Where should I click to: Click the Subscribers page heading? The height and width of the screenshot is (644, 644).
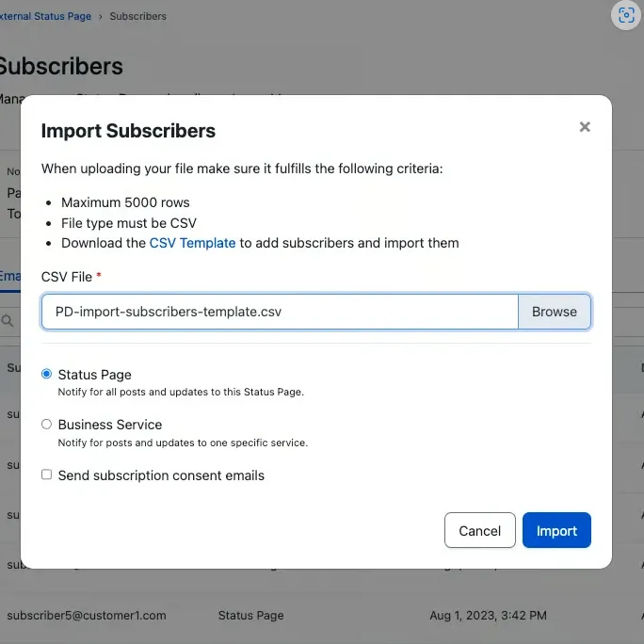click(x=61, y=67)
